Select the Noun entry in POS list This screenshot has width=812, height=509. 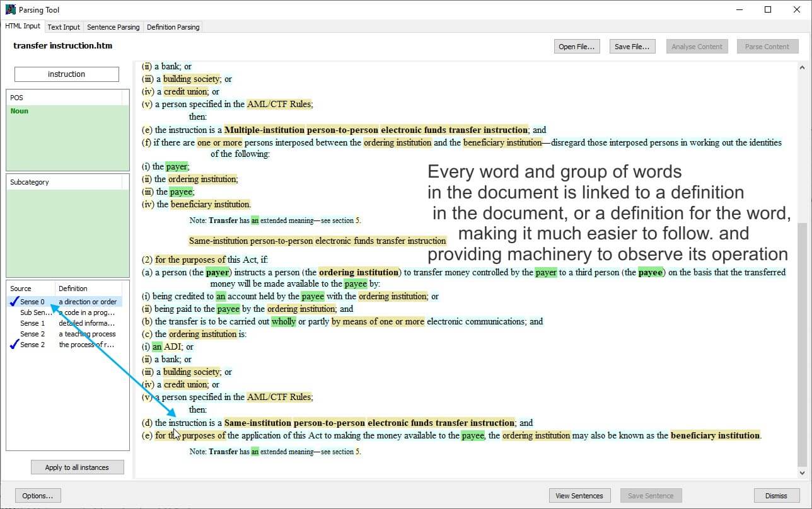[x=20, y=111]
